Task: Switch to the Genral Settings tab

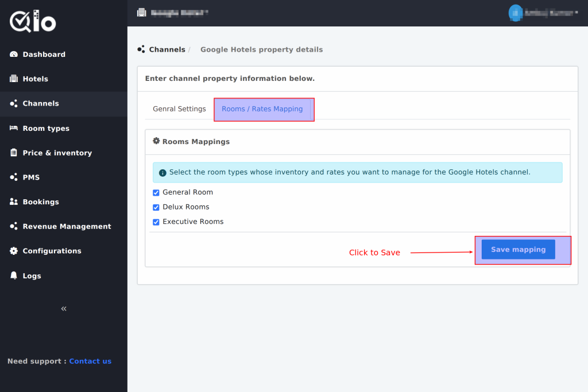Action: (179, 109)
